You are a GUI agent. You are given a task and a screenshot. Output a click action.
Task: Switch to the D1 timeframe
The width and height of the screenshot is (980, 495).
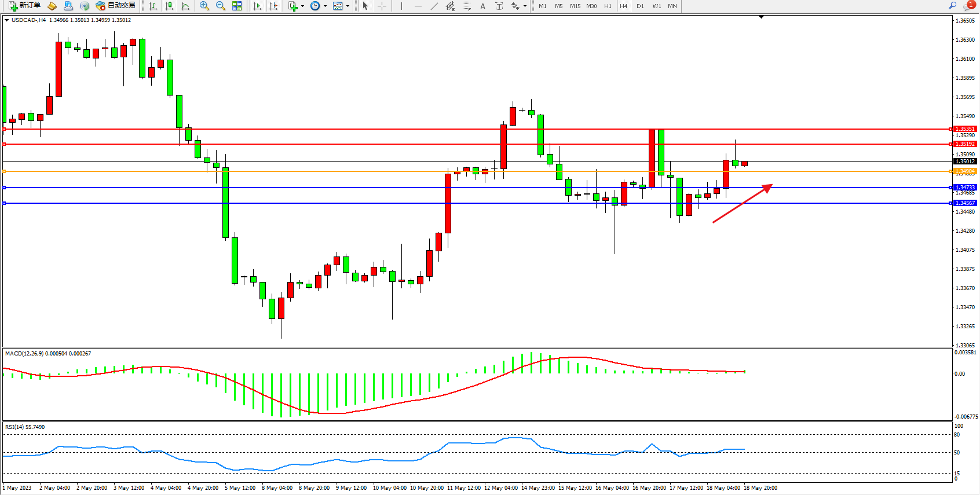(x=640, y=6)
